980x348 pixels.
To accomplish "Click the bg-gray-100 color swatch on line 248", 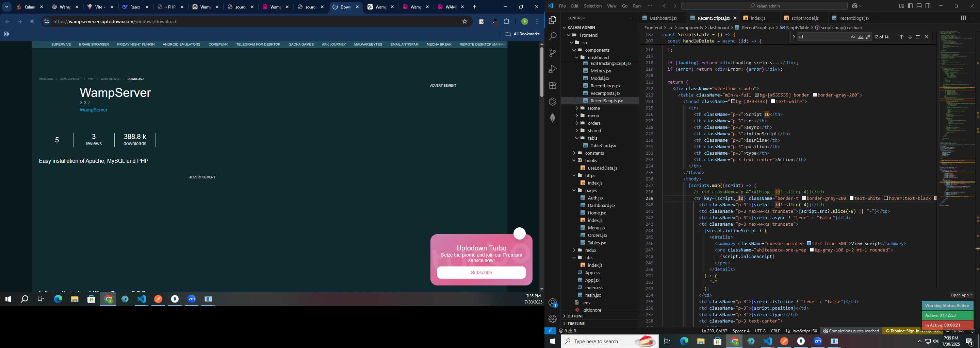I will point(812,250).
